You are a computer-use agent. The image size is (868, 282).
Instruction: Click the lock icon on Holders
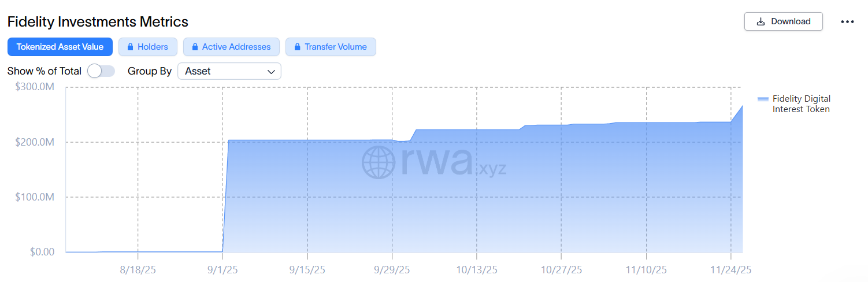click(x=131, y=47)
